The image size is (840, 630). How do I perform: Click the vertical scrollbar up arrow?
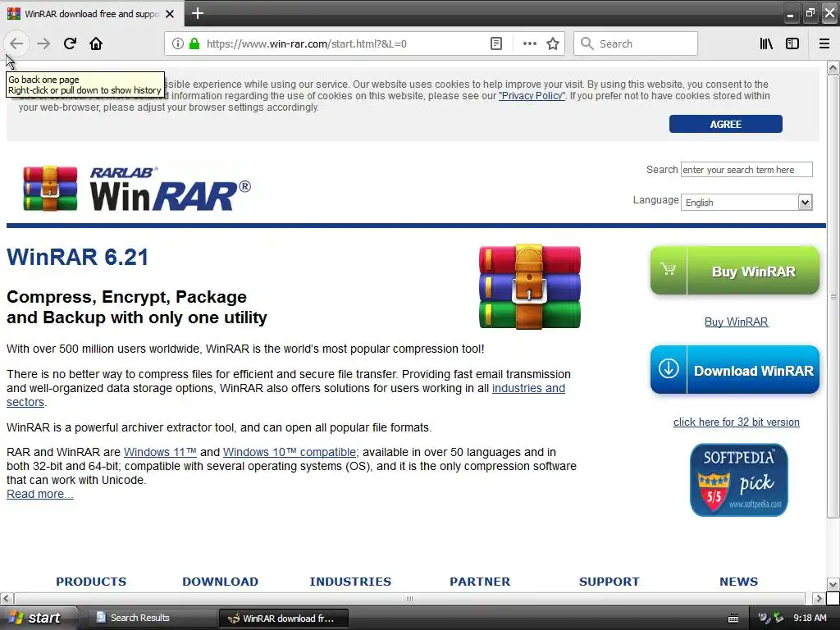pos(833,67)
